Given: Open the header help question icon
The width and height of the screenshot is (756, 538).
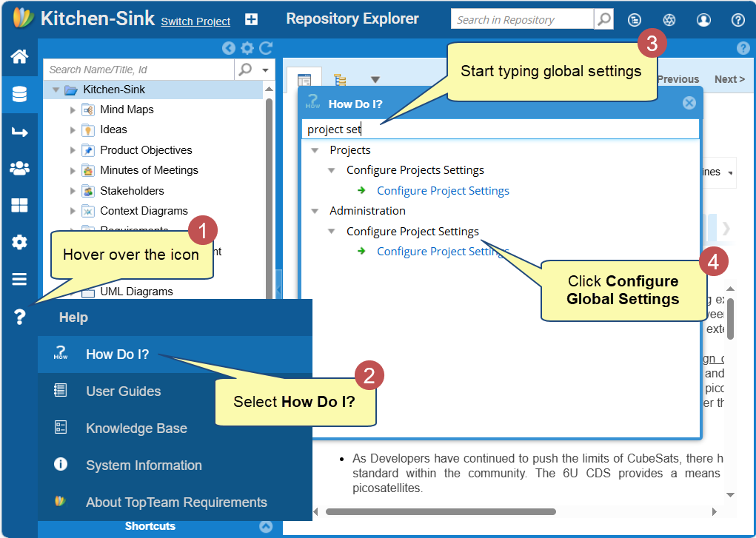Looking at the screenshot, I should 737,20.
